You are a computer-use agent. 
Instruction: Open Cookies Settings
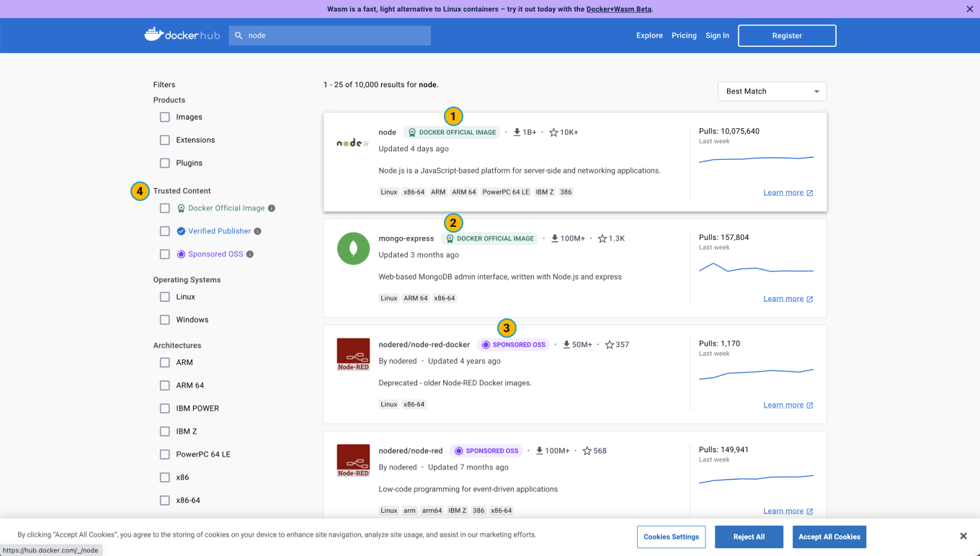(x=671, y=537)
